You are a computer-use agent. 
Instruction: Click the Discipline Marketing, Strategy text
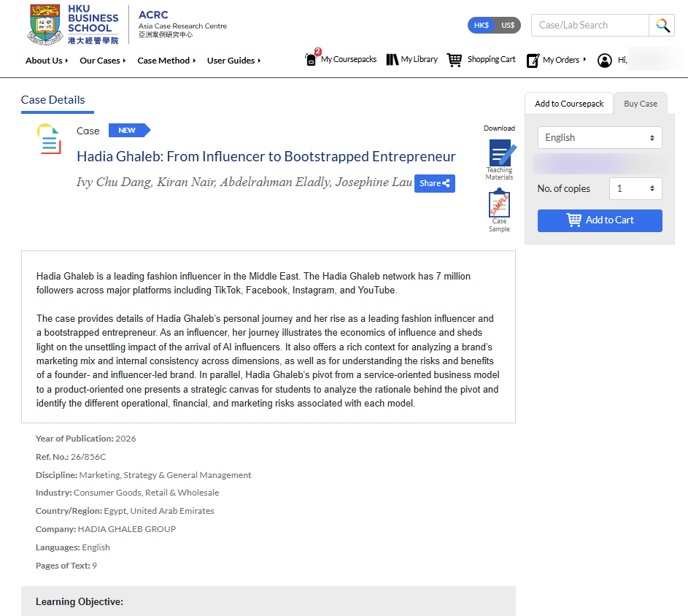tap(144, 475)
